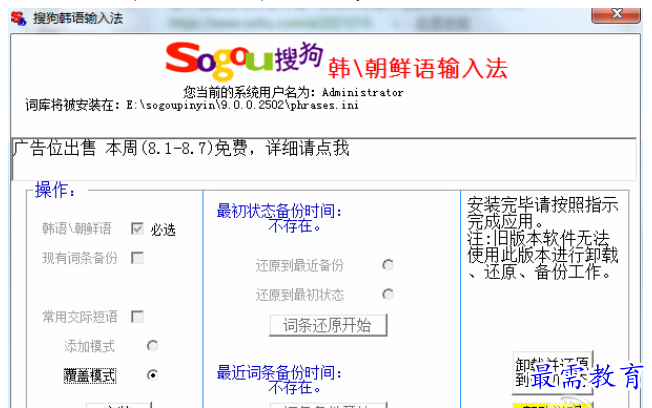Choose the 还原到最初状态 radio option
Image resolution: width=652 pixels, height=408 pixels.
(388, 294)
